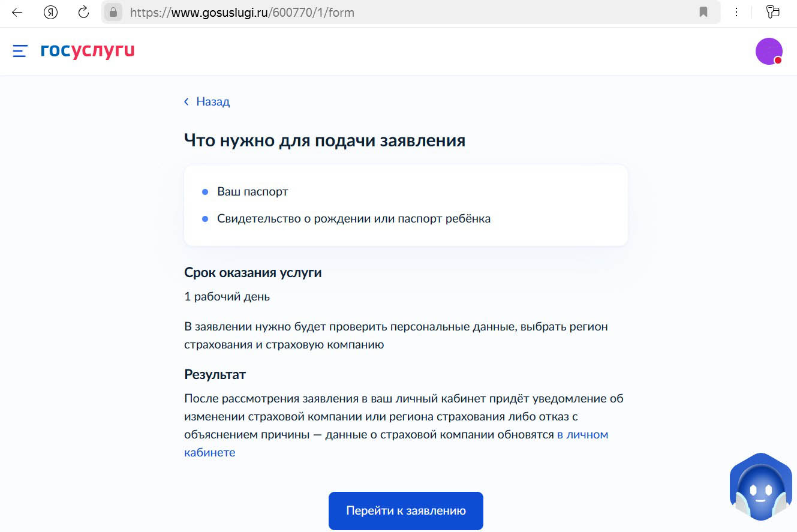
Task: Click the bookmark flag icon
Action: [x=703, y=12]
